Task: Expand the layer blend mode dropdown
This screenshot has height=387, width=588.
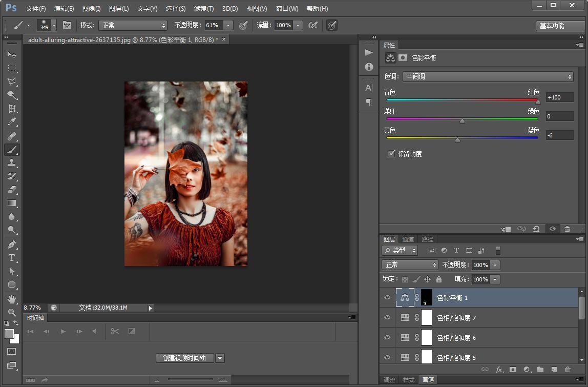Action: (410, 265)
